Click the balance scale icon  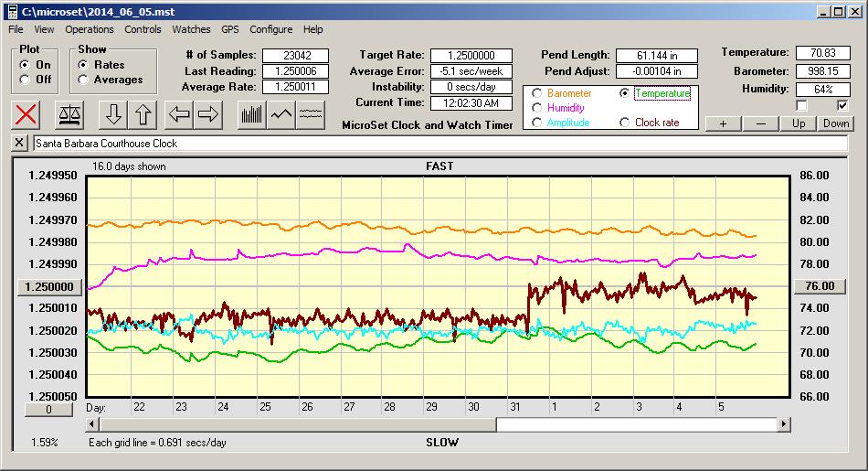pyautogui.click(x=69, y=114)
